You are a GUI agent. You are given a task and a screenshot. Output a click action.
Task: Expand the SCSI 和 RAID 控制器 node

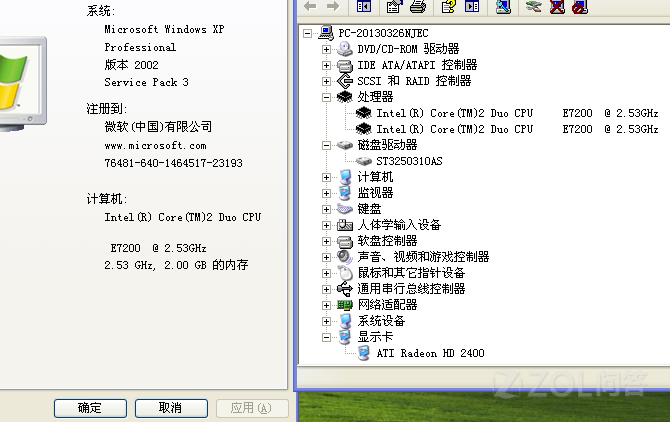(x=326, y=81)
